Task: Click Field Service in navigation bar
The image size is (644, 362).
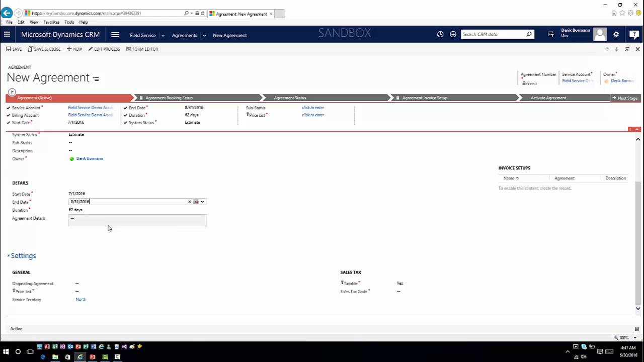Action: (142, 35)
